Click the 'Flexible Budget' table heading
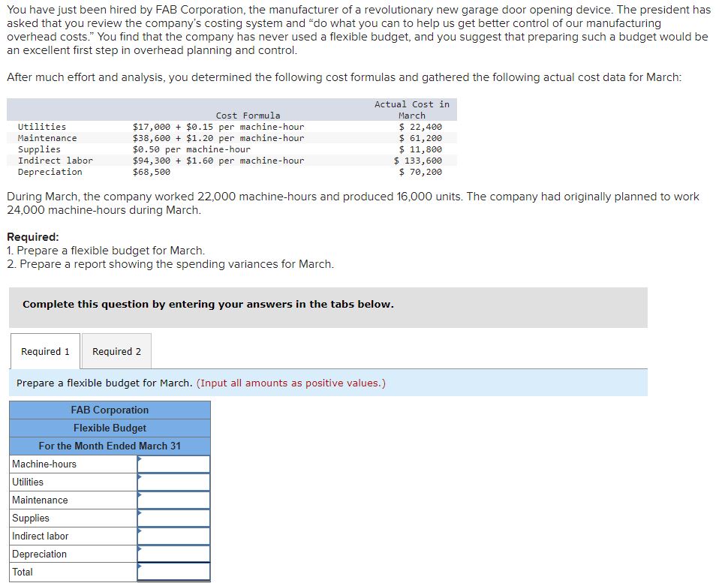The width and height of the screenshot is (728, 583). click(x=110, y=428)
